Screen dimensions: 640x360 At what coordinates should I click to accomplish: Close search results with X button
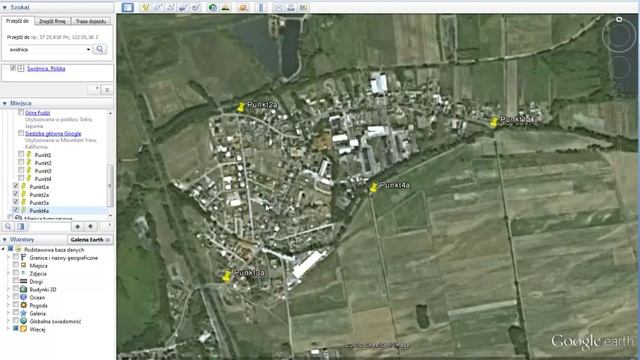pyautogui.click(x=107, y=90)
